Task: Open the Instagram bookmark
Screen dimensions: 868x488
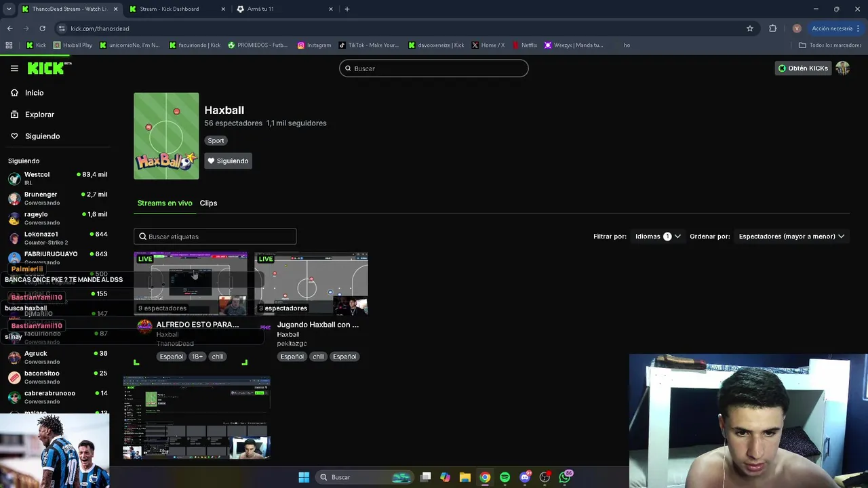Action: click(x=315, y=45)
